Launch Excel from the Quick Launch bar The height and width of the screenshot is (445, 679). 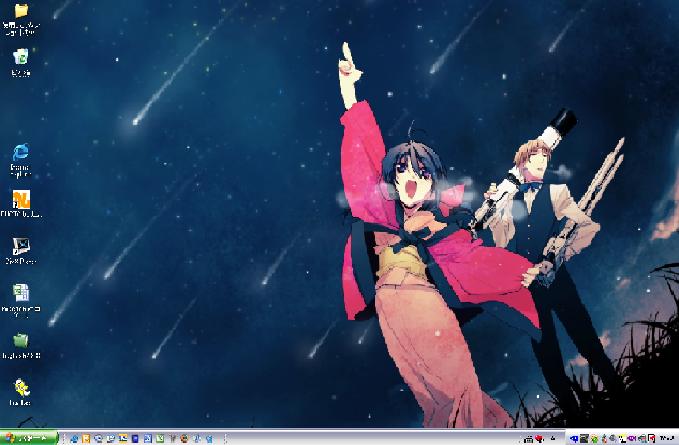[x=160, y=439]
